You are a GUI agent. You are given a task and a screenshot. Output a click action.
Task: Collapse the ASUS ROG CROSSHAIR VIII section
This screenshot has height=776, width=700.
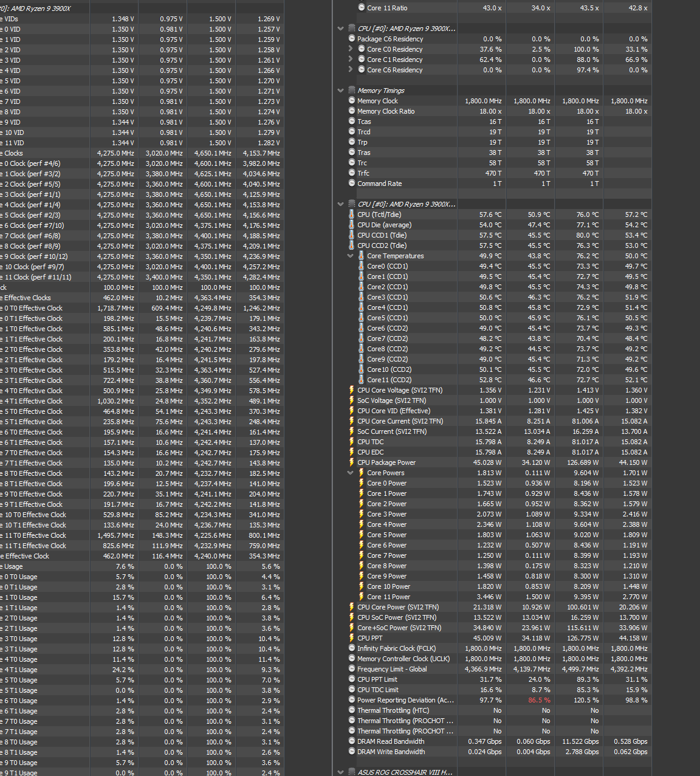pos(341,772)
